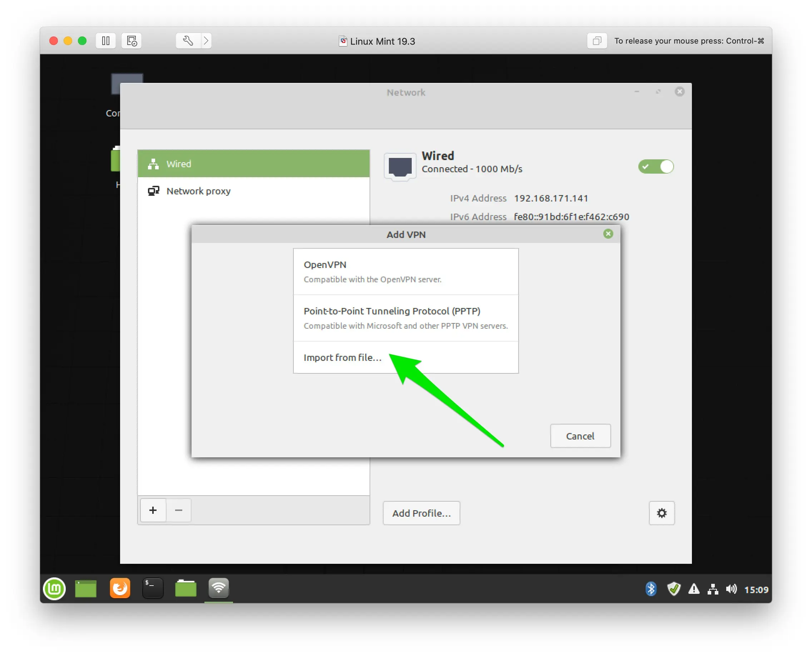Screen dimensions: 812x656
Task: Open the clock calendar at 15:09
Action: [756, 590]
